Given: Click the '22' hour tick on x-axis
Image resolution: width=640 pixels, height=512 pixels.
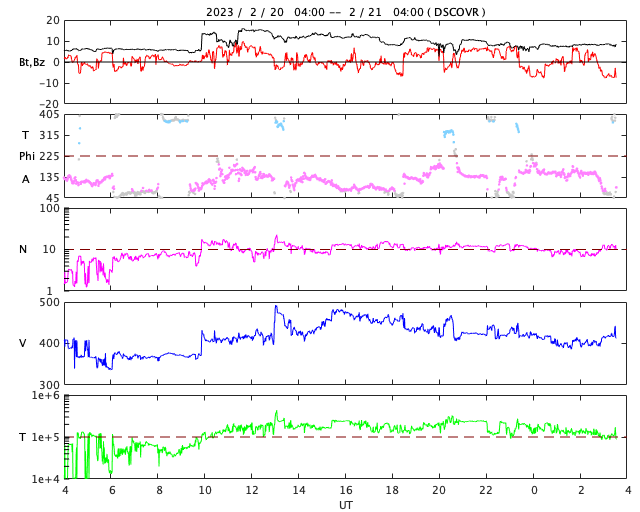Looking at the screenshot, I should tap(486, 490).
